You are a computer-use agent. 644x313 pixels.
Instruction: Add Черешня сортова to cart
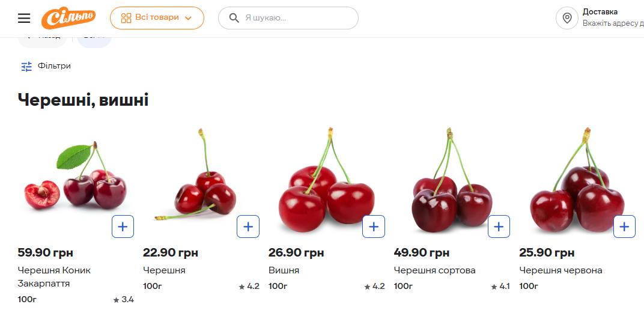point(499,226)
